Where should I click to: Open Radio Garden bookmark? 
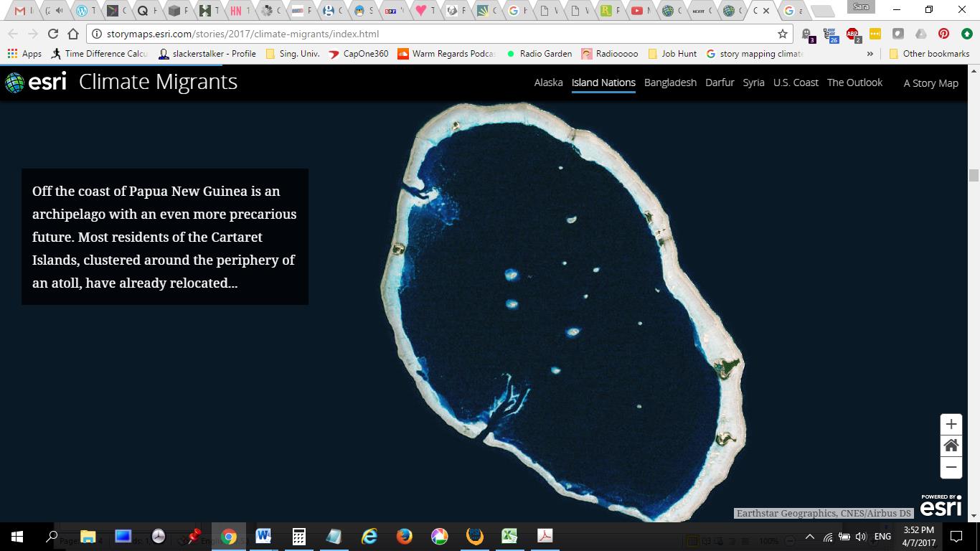pyautogui.click(x=539, y=54)
